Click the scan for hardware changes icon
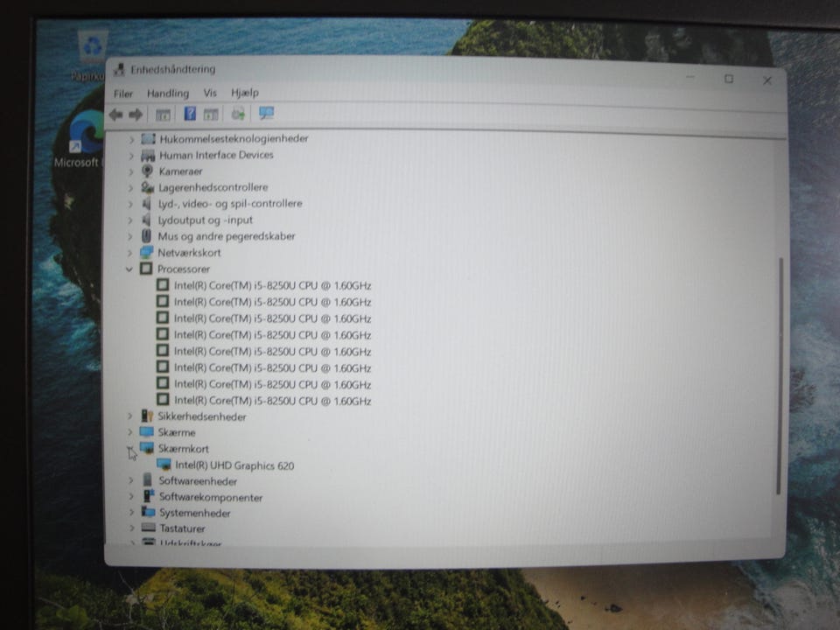Viewport: 840px width, 630px height. point(238,114)
